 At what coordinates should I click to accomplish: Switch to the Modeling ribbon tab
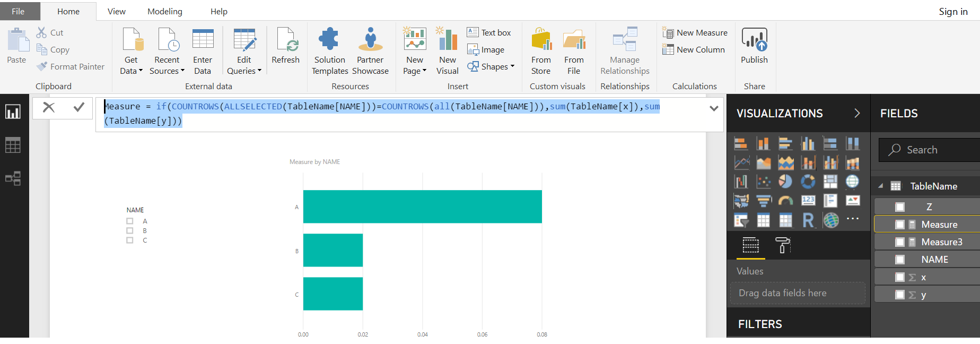tap(165, 11)
